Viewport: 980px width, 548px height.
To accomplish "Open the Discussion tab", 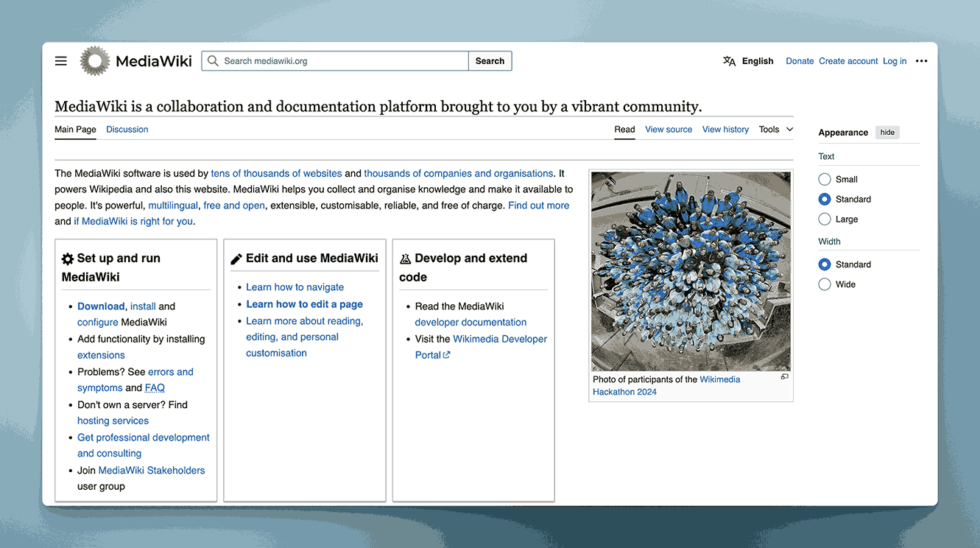I will (x=127, y=129).
